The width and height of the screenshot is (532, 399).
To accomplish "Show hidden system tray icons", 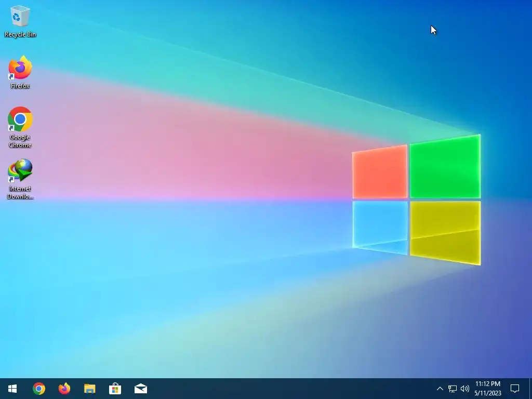I will coord(440,389).
